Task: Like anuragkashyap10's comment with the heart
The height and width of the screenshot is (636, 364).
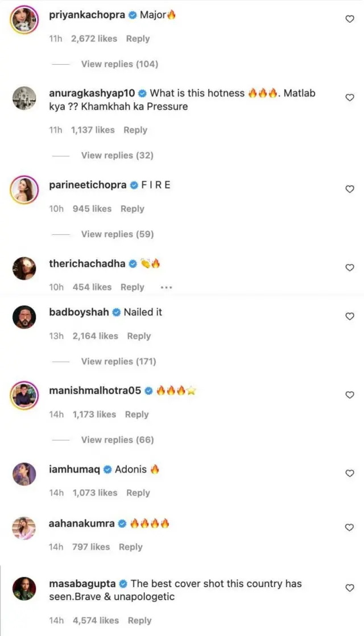Action: (350, 98)
